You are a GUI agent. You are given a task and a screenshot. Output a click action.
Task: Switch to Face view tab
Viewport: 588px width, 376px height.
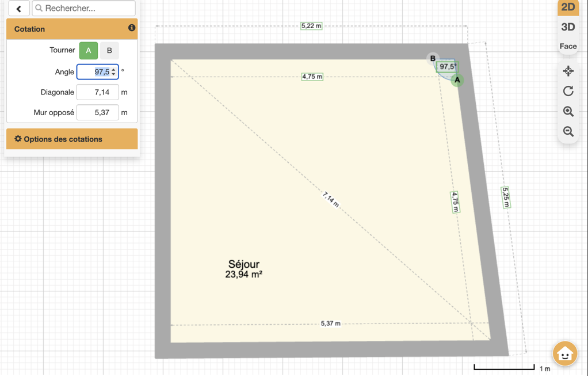click(568, 46)
